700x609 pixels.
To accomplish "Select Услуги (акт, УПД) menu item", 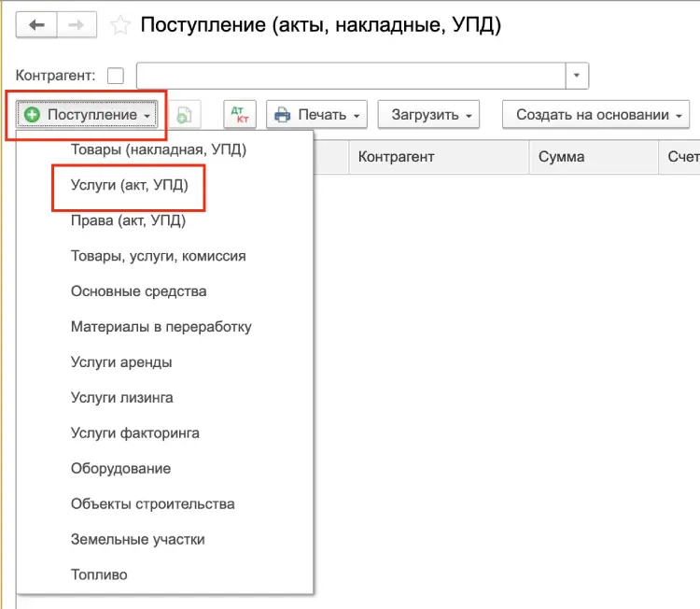I will tap(130, 185).
